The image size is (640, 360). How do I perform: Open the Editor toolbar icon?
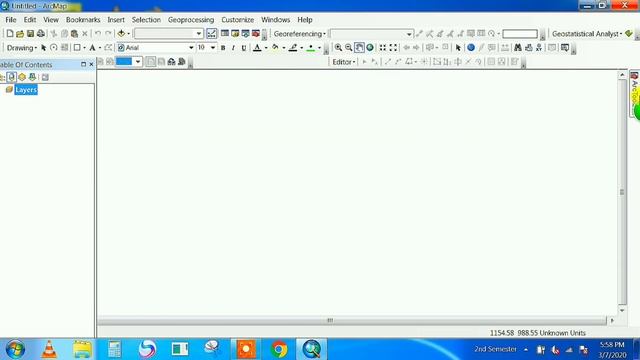pos(211,34)
